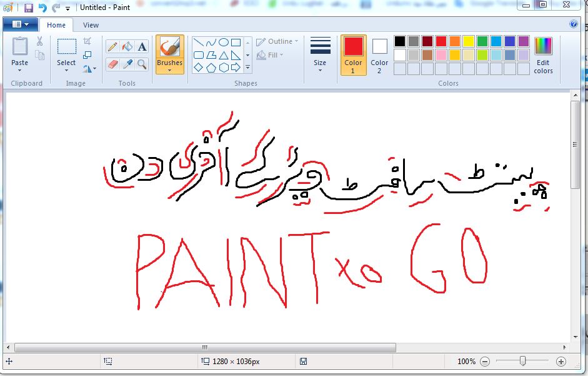Open the Outline shape dropdown

pos(278,41)
